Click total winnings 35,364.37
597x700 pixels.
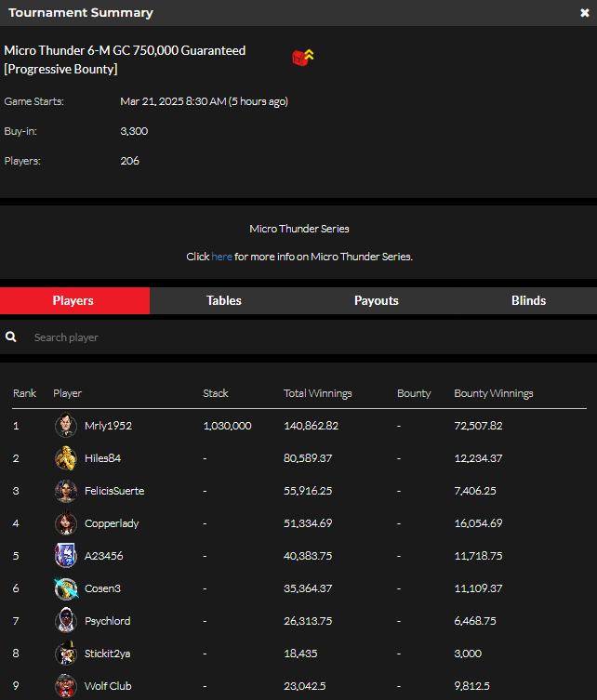308,588
